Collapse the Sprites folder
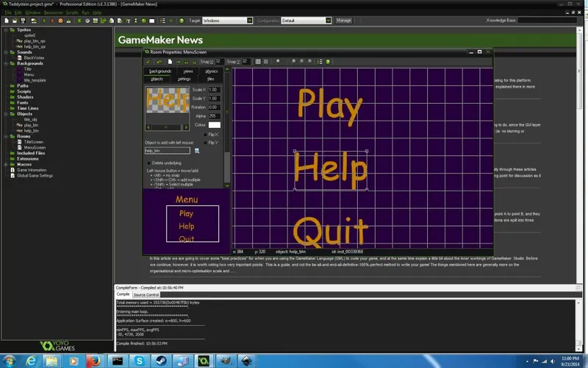This screenshot has height=368, width=588. click(6, 29)
